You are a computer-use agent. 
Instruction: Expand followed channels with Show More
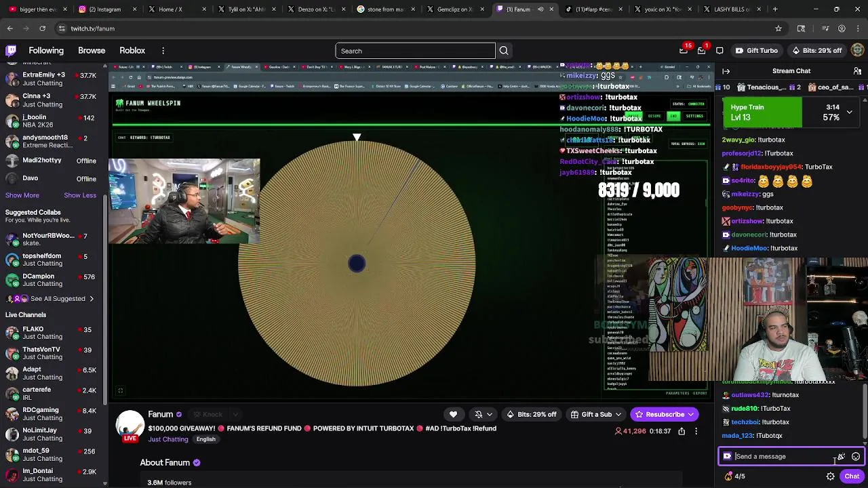pyautogui.click(x=22, y=195)
